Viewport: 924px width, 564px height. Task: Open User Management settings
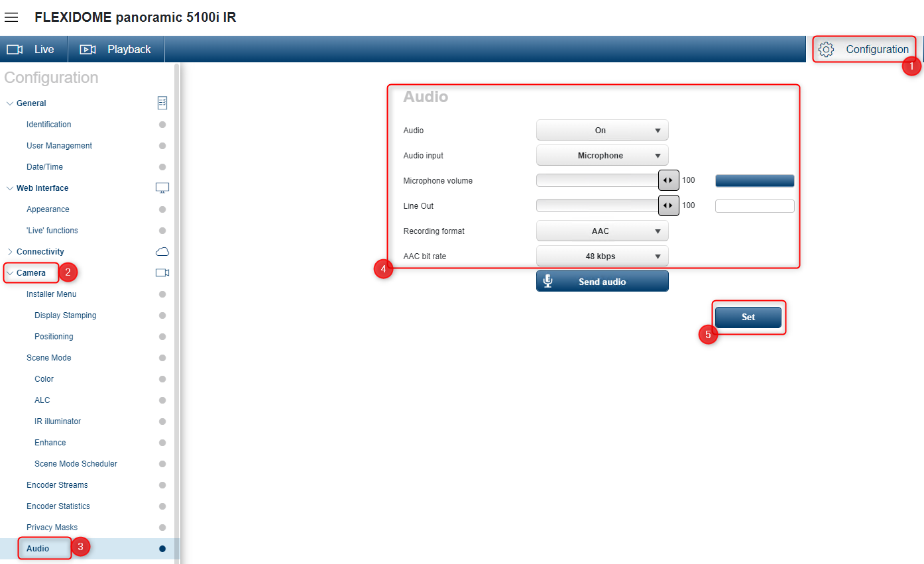59,145
